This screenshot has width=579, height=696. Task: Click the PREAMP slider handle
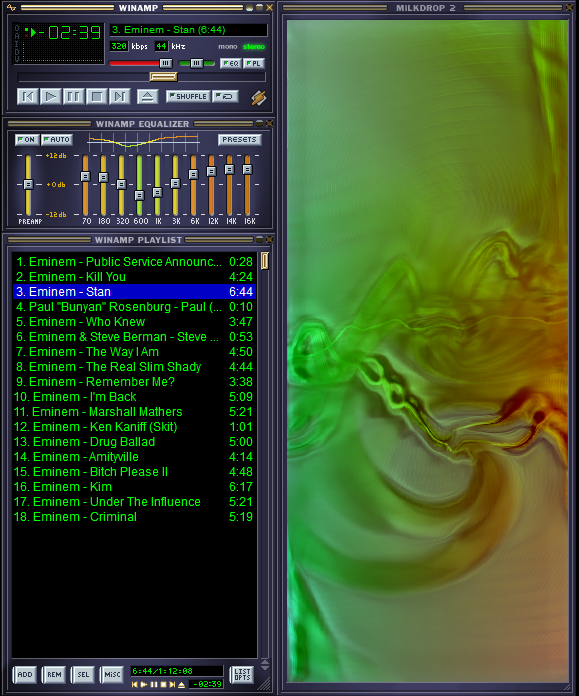point(28,184)
